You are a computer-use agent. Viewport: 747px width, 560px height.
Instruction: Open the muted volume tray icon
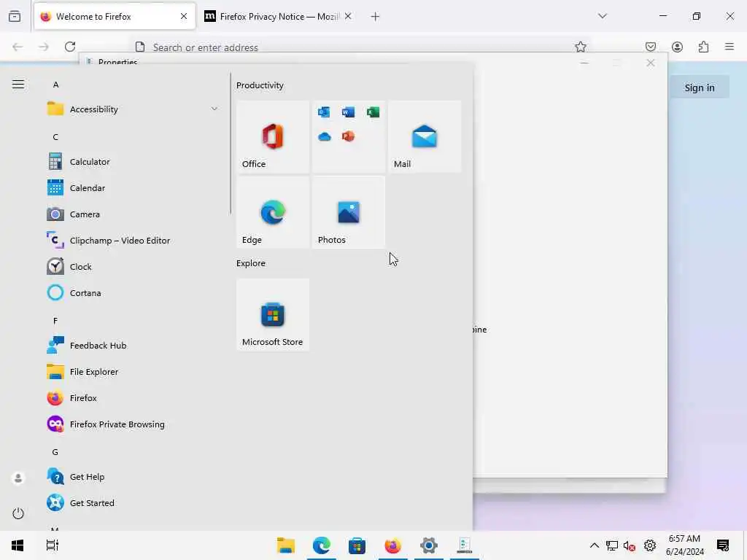(630, 545)
